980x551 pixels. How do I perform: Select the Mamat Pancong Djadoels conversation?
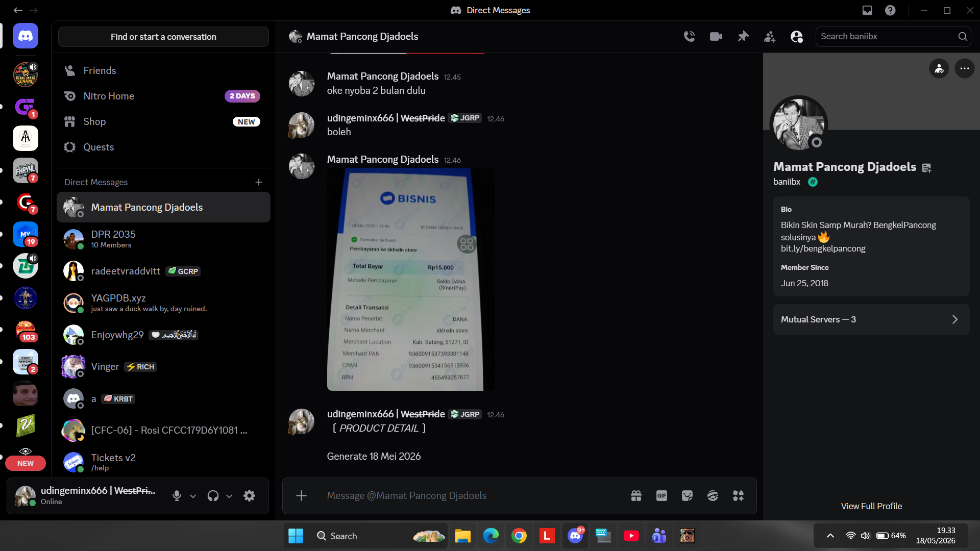(163, 207)
